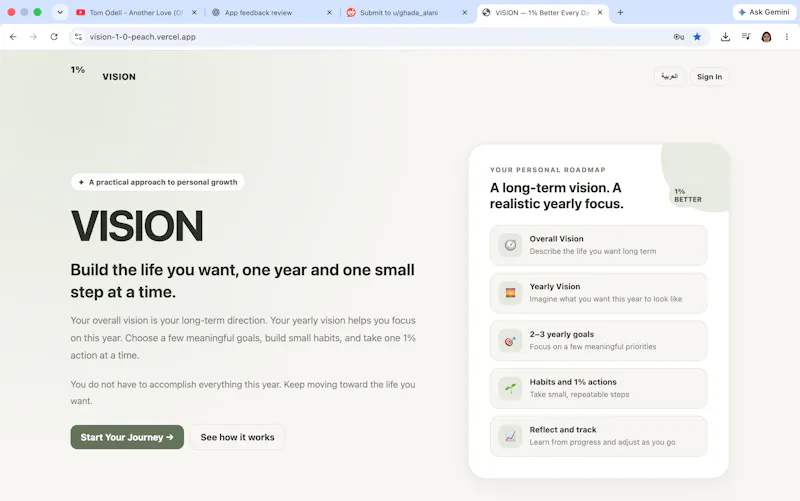800x501 pixels.
Task: Open the downloads icon in toolbar
Action: pos(725,37)
